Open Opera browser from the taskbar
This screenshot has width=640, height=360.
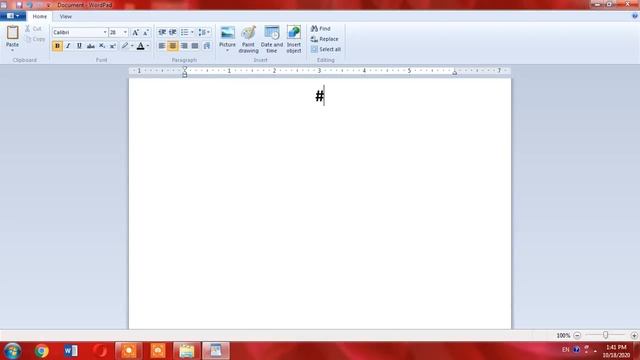(100, 351)
